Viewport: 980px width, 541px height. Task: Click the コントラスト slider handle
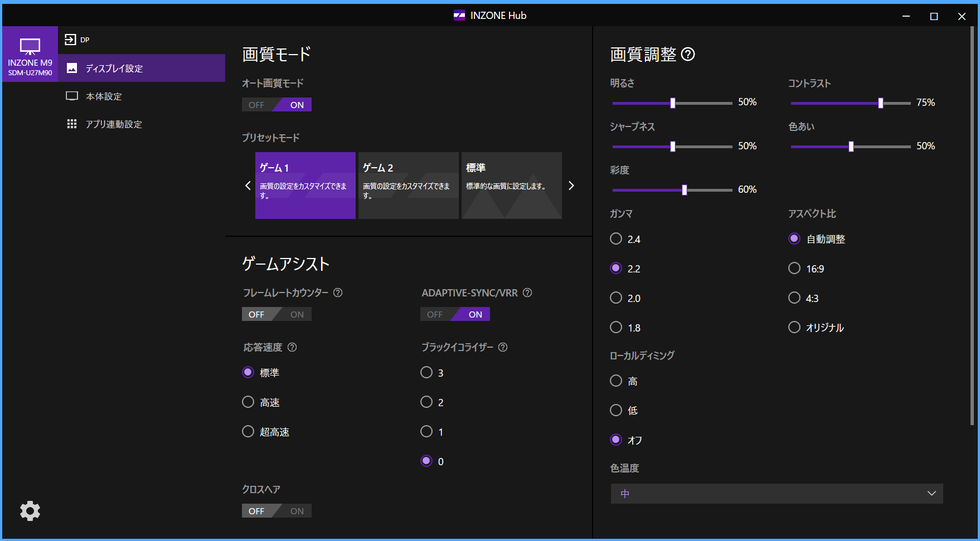click(x=881, y=103)
